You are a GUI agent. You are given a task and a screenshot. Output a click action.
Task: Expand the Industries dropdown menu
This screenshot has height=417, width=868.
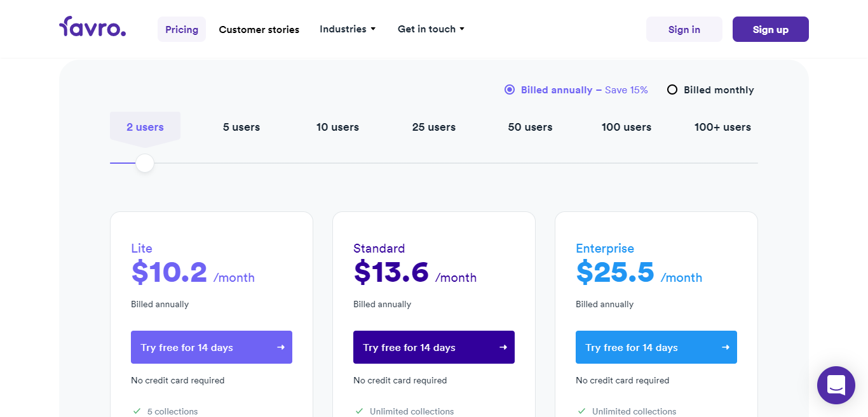348,29
